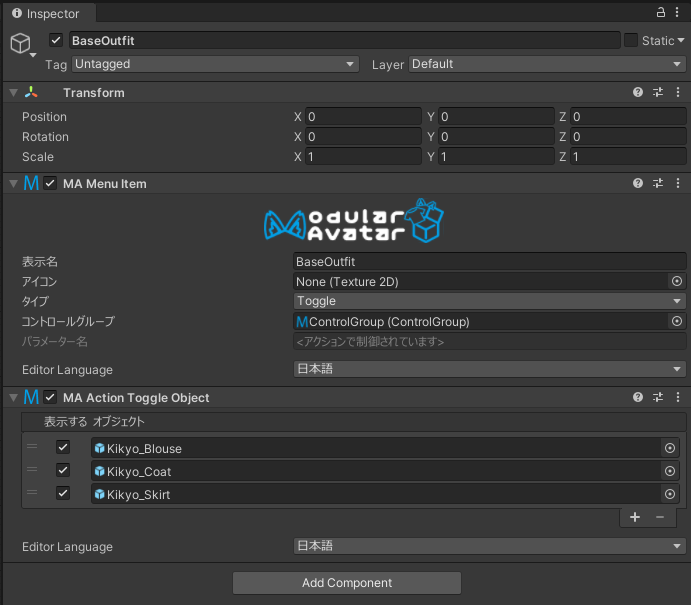Click the Position Y field

(x=496, y=116)
